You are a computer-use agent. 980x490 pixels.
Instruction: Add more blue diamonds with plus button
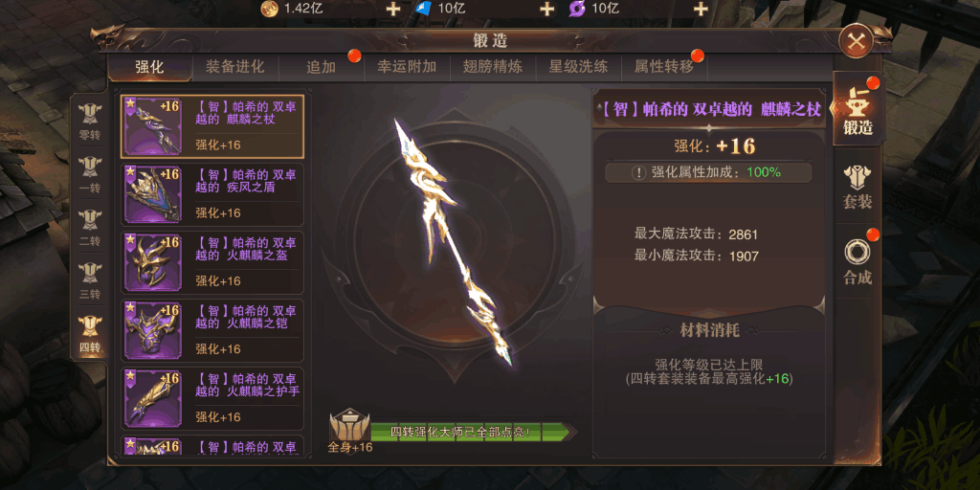coord(546,9)
